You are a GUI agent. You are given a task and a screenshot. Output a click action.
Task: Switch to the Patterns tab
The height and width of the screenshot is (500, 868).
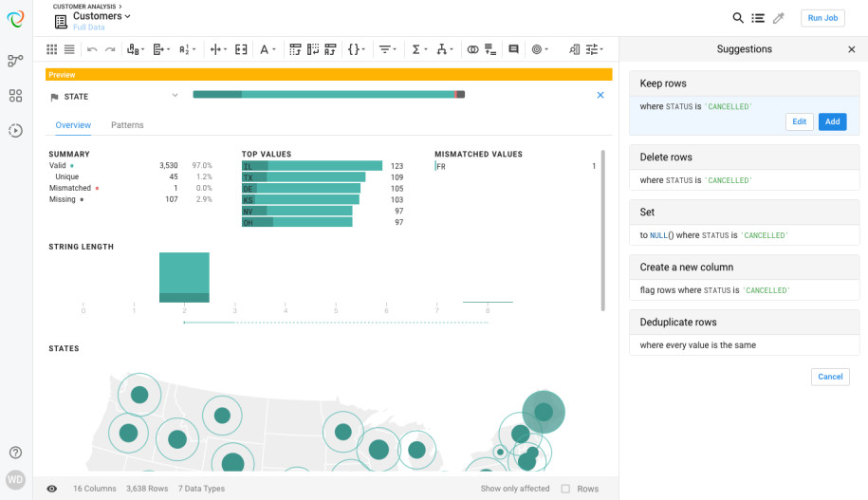click(x=127, y=125)
